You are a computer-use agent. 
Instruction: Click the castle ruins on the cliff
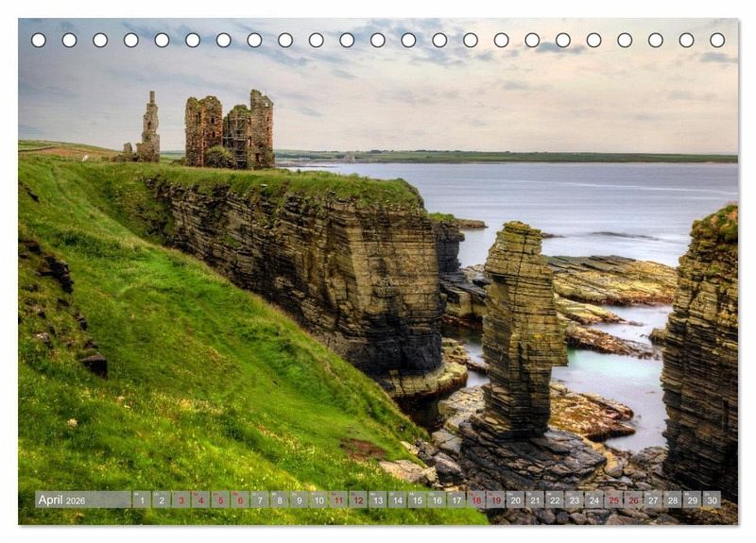230,130
